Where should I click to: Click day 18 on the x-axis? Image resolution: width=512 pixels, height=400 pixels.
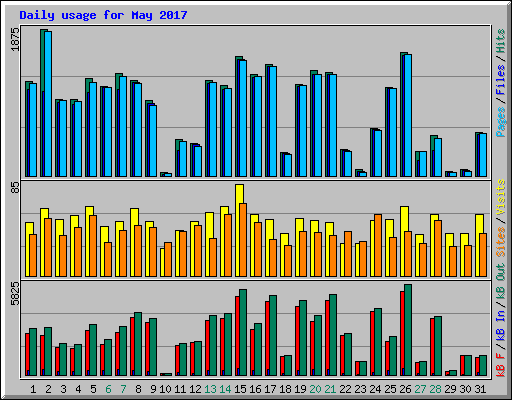[285, 389]
